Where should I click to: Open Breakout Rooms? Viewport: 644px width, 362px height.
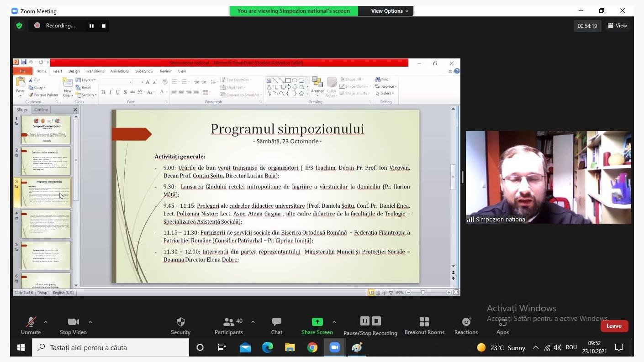424,322
